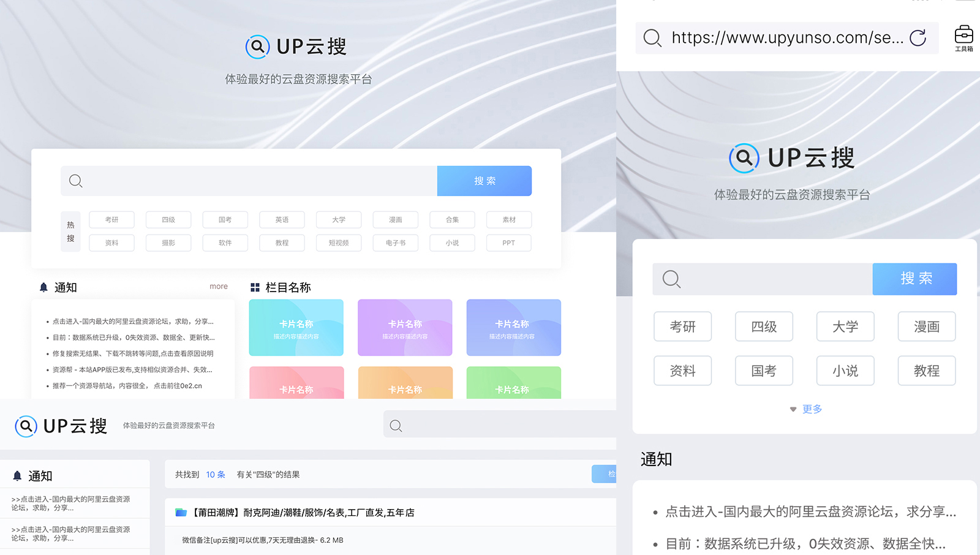This screenshot has height=555, width=980.
Task: Select the 国考 hot tag on desktop homepage
Action: point(225,219)
